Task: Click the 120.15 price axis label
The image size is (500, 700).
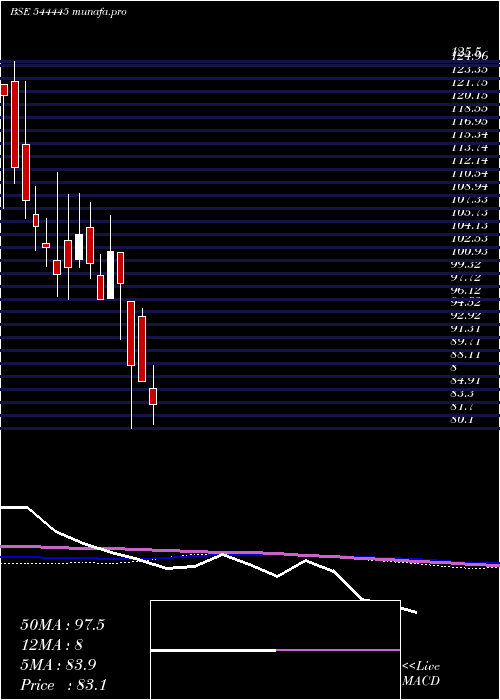Action: 470,96
